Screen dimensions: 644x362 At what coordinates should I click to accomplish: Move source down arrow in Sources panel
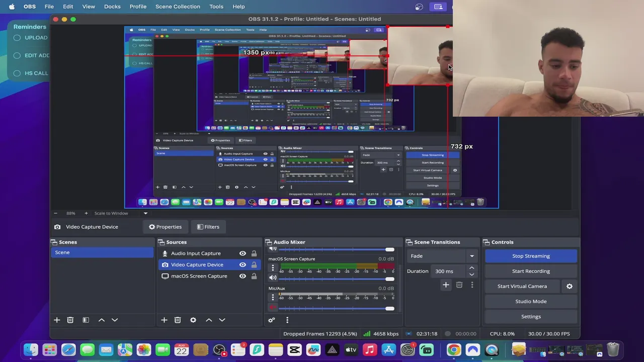(222, 320)
